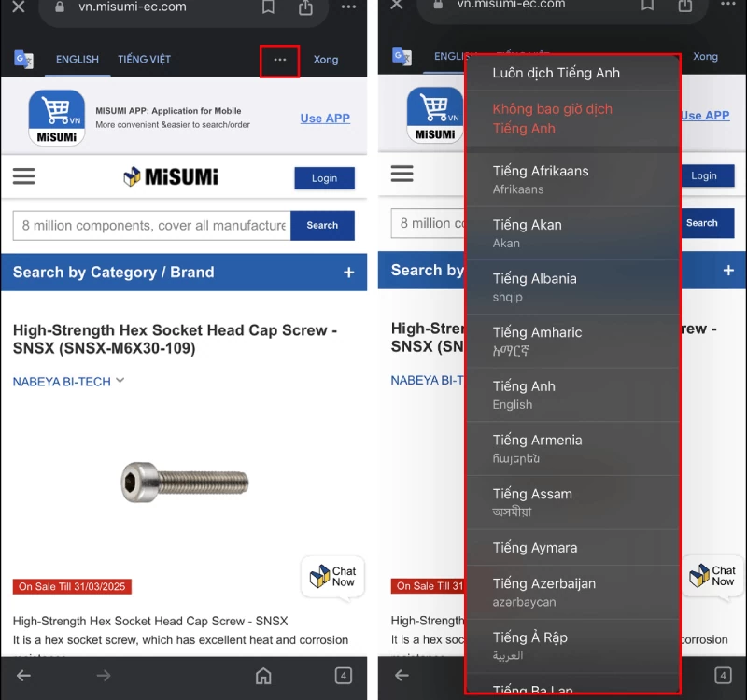Click the MiSUMi site logo

click(171, 175)
